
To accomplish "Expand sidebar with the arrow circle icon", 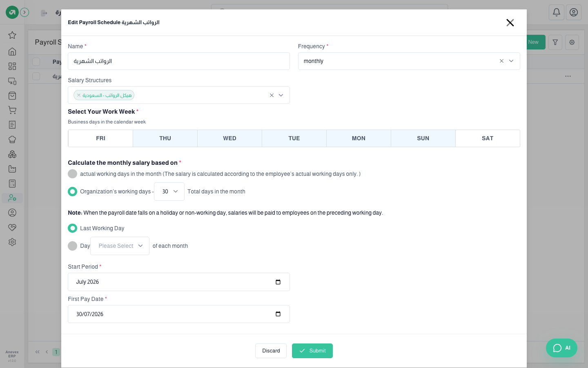I will click(x=25, y=12).
